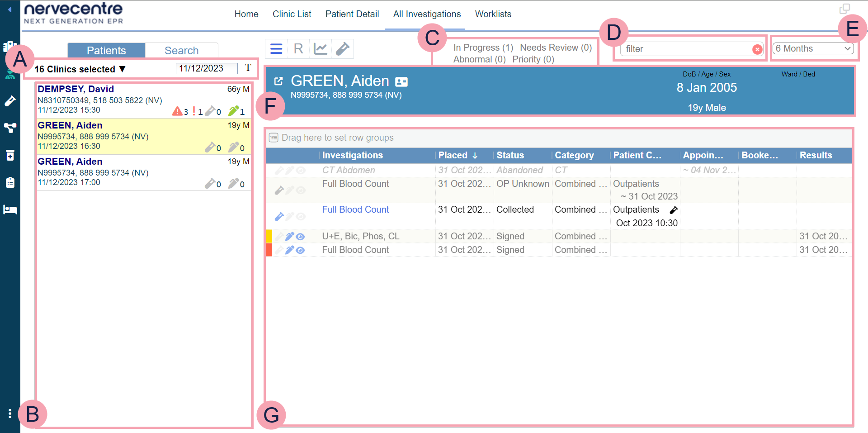Click the workflow nodes sidebar icon
This screenshot has width=868, height=433.
pyautogui.click(x=10, y=128)
